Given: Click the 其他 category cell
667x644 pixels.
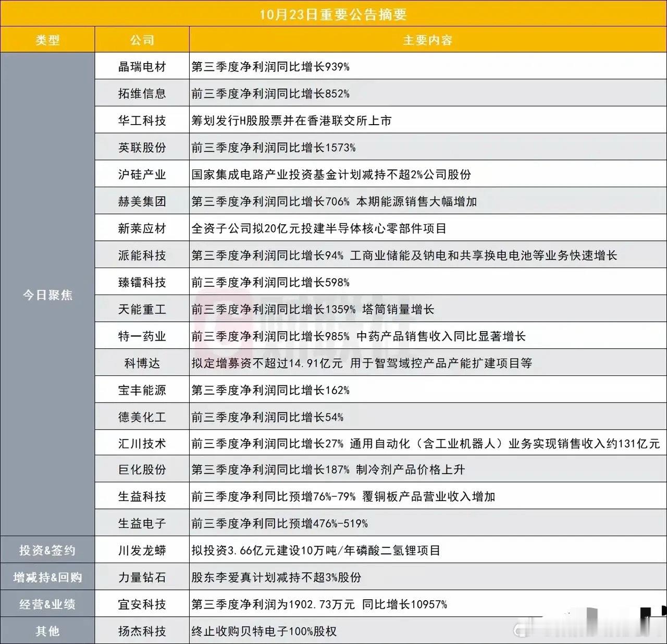Looking at the screenshot, I should click(x=47, y=631).
